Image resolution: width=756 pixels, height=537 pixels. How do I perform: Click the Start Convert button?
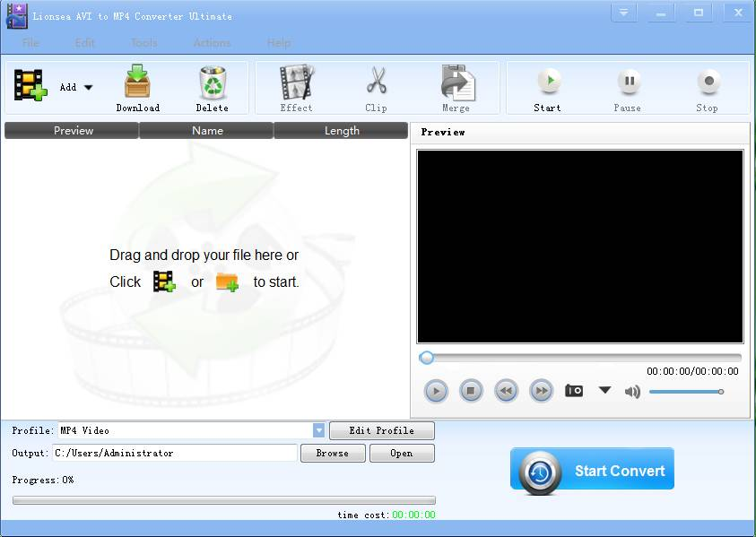coord(592,470)
